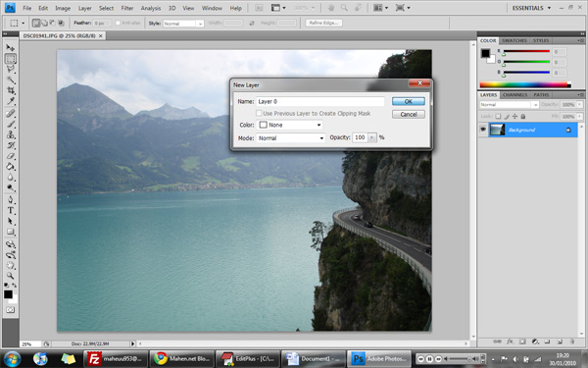Click the layer Name input field
The image size is (588, 368).
tap(320, 101)
